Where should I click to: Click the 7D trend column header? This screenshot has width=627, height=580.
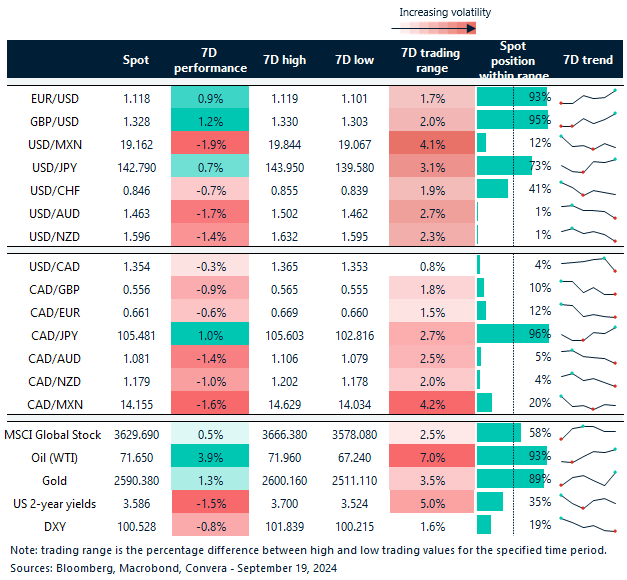point(588,60)
